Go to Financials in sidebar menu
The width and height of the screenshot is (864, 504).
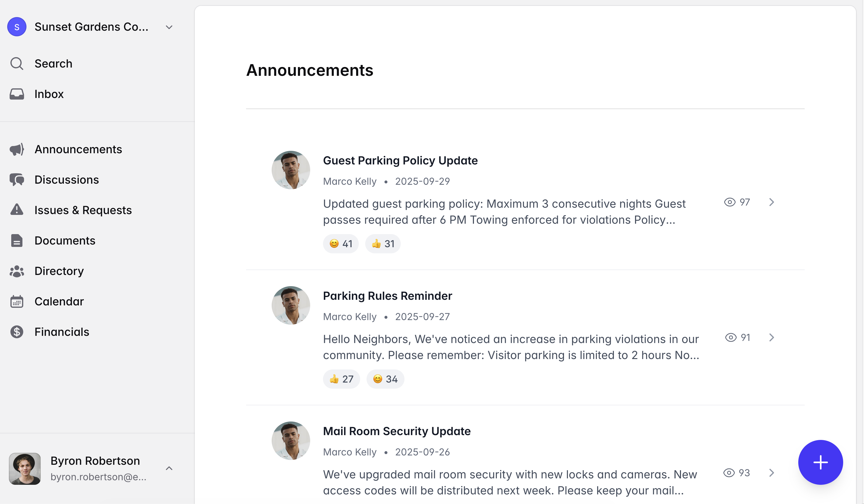pos(62,332)
